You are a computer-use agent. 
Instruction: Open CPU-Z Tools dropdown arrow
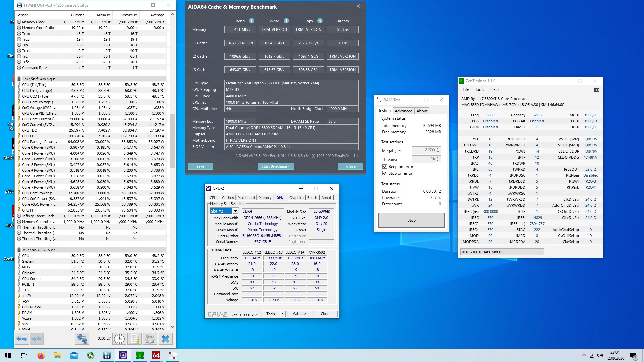tap(283, 314)
